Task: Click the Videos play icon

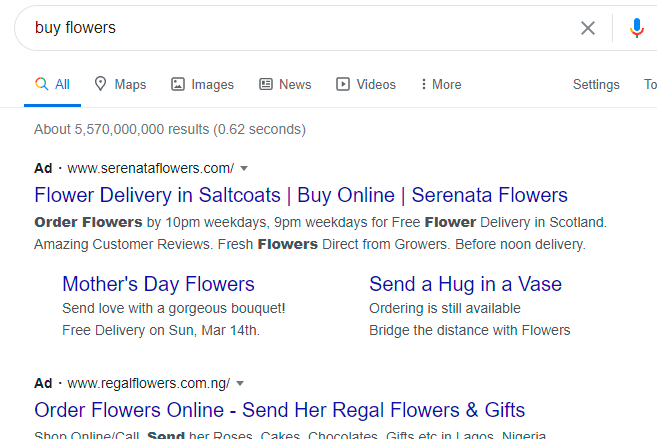Action: (343, 84)
